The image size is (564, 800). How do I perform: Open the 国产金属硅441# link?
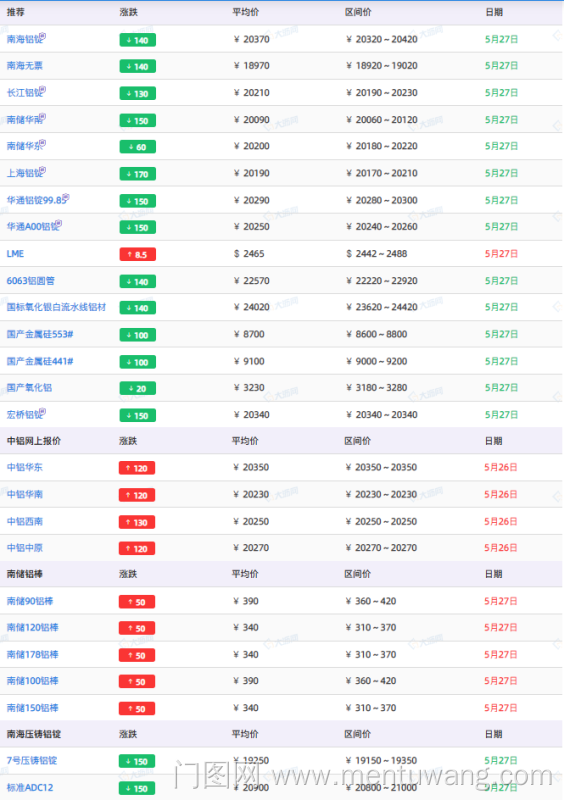coord(40,361)
